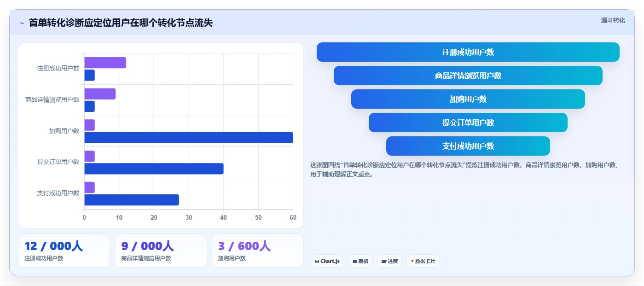Click the 商品详情浏览用户数 funnel stage

[468, 76]
